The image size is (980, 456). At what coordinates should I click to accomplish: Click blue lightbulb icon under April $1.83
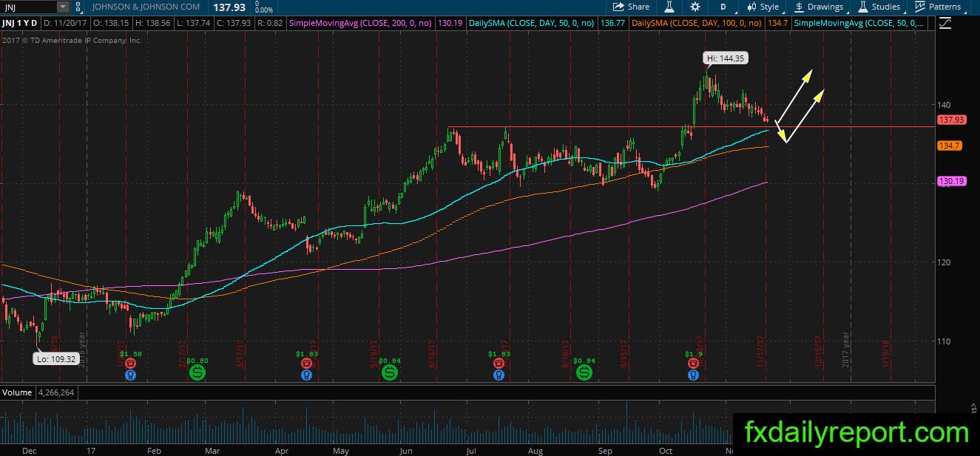pos(306,375)
